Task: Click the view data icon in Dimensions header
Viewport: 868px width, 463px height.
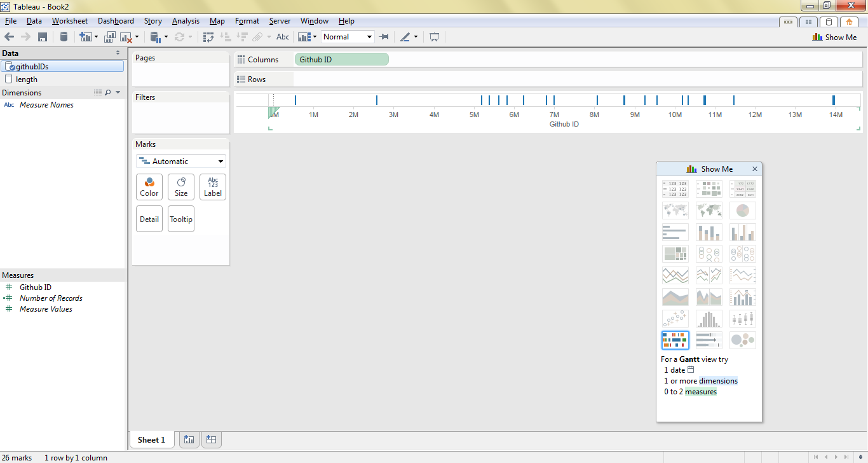Action: point(98,93)
